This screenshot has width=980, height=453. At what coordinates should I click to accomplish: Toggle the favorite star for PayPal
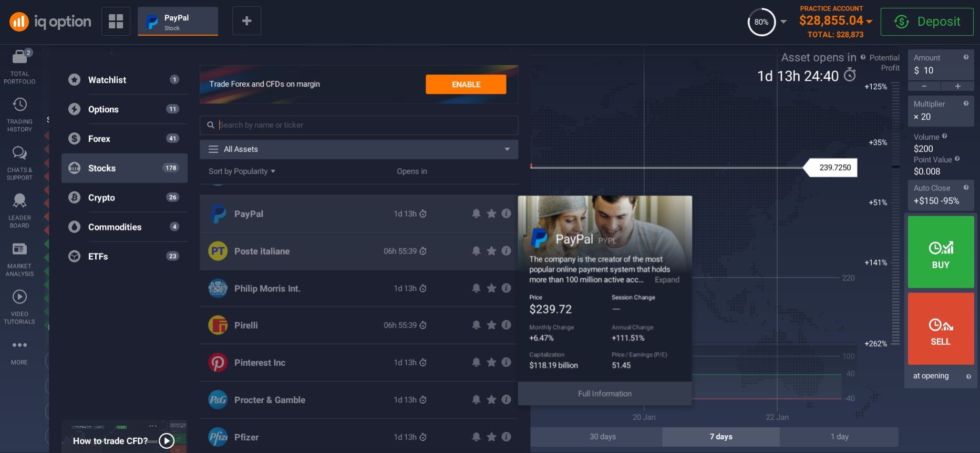pyautogui.click(x=491, y=214)
